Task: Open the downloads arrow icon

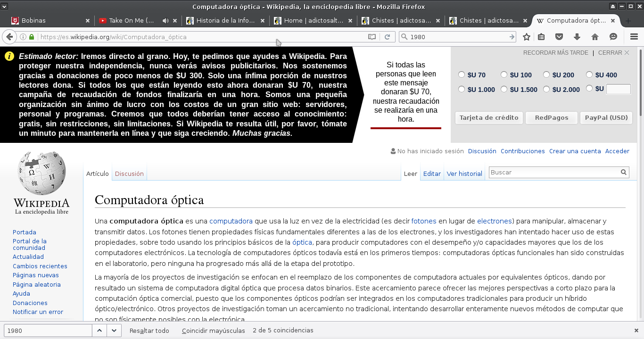Action: [x=577, y=37]
